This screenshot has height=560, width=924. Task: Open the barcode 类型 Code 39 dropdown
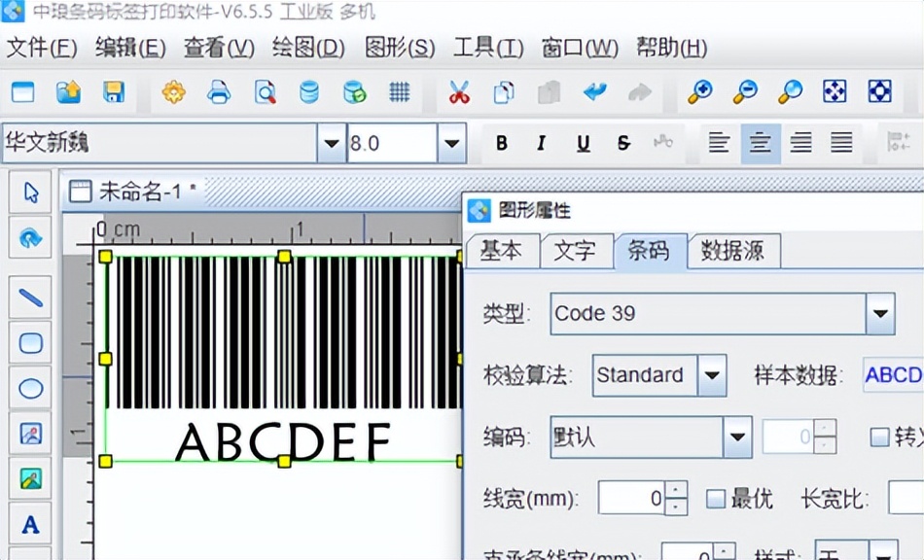click(x=880, y=313)
